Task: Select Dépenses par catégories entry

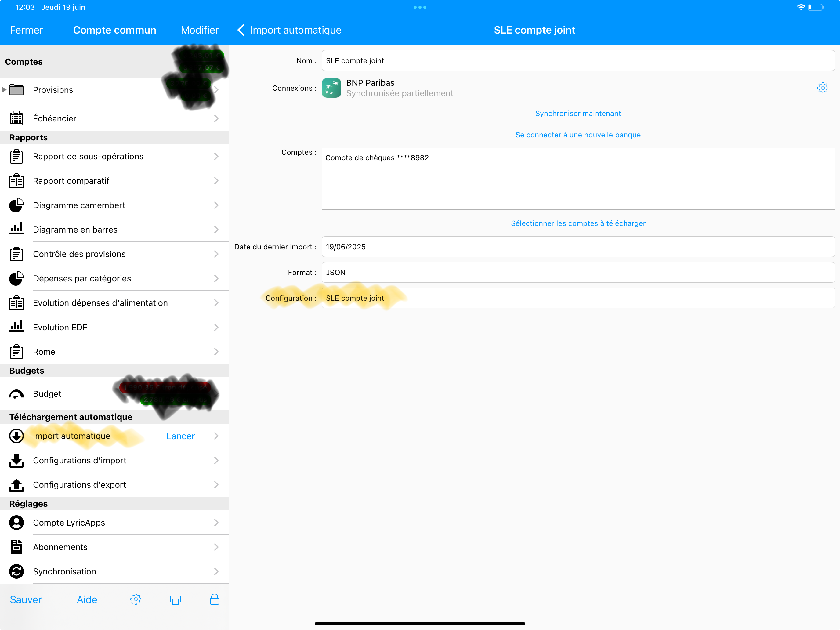Action: click(114, 278)
